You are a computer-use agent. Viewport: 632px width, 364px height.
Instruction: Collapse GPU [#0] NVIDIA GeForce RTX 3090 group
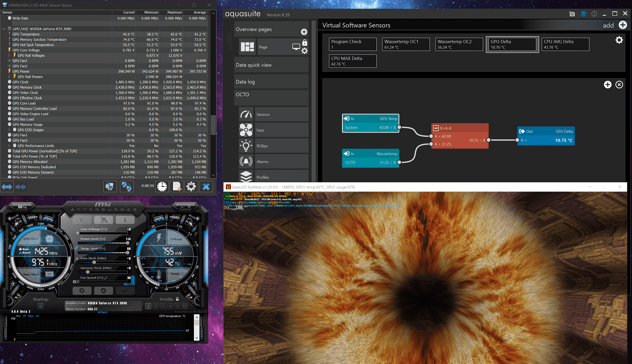[4, 29]
